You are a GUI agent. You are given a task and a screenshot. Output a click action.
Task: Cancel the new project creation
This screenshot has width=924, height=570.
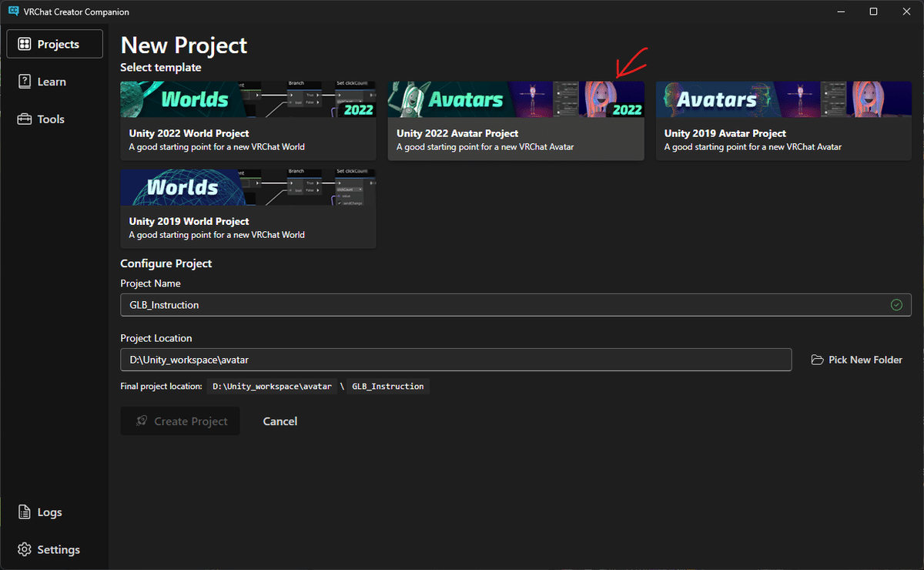(280, 421)
